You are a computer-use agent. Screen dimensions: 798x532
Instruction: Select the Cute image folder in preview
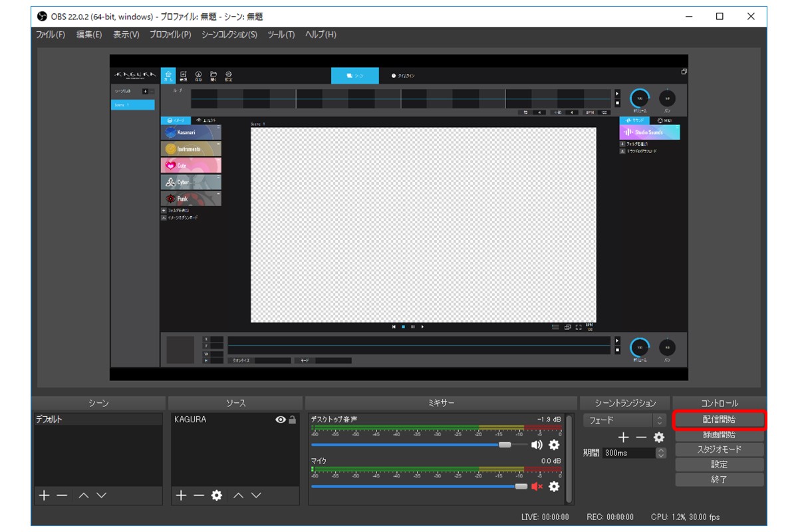pos(191,166)
